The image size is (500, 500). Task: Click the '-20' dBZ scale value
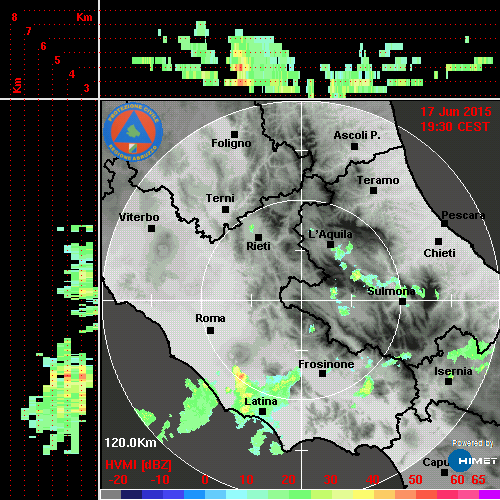pyautogui.click(x=118, y=480)
